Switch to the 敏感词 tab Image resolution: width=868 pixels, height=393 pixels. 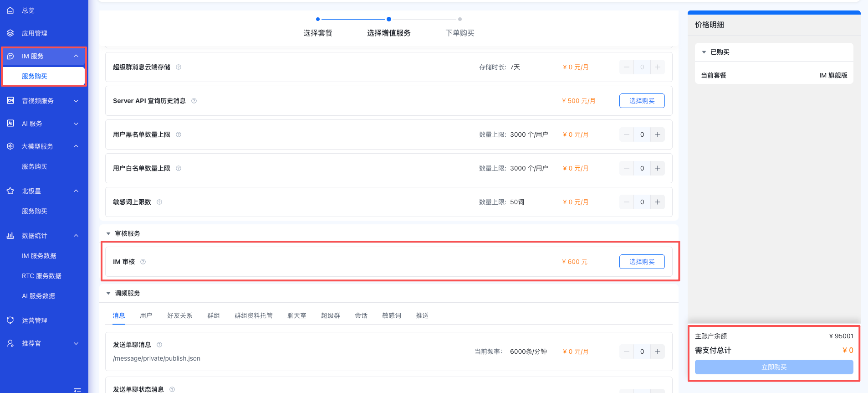click(x=392, y=315)
